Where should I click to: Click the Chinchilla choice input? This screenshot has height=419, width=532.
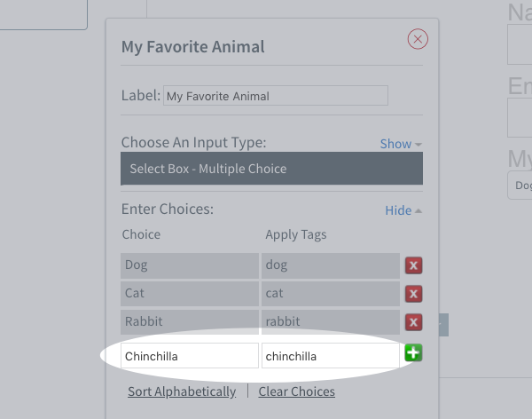tap(189, 356)
